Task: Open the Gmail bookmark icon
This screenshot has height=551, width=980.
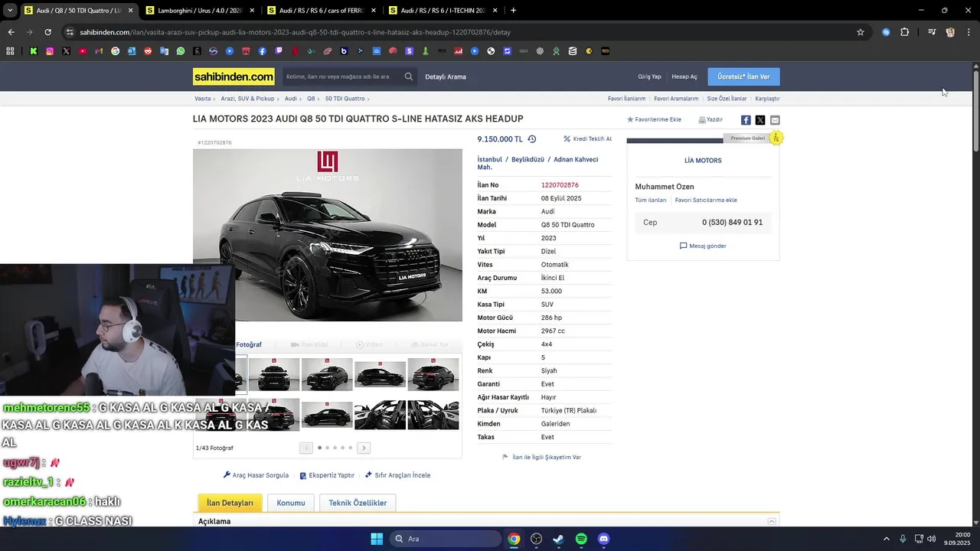Action: coord(99,51)
